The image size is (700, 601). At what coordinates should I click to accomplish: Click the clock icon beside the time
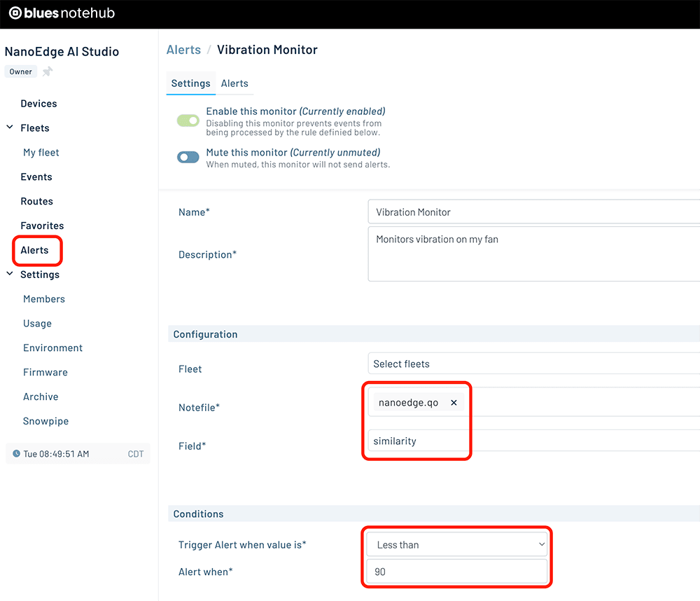(16, 453)
